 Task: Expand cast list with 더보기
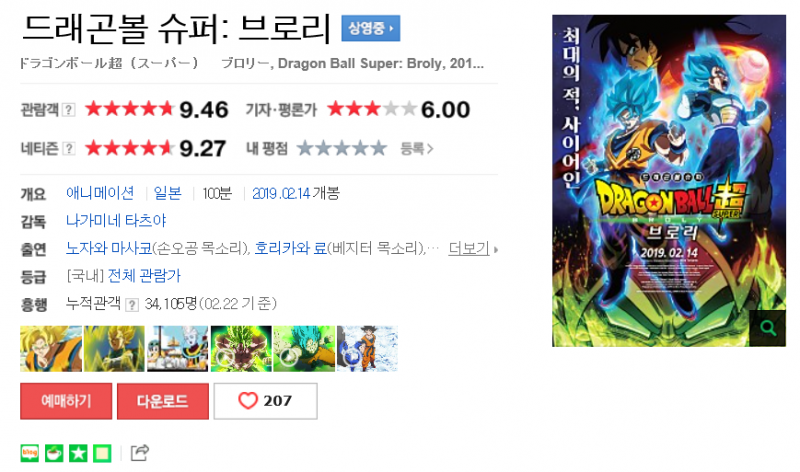tap(472, 249)
